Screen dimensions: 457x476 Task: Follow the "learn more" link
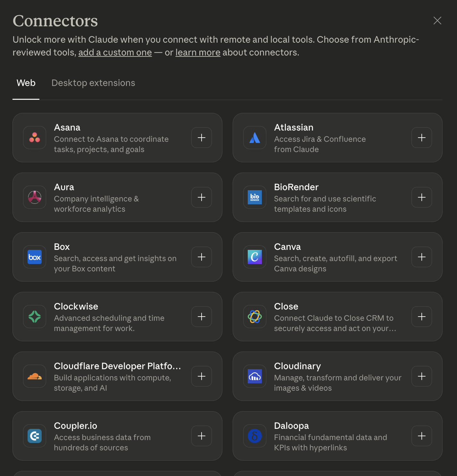pos(198,53)
